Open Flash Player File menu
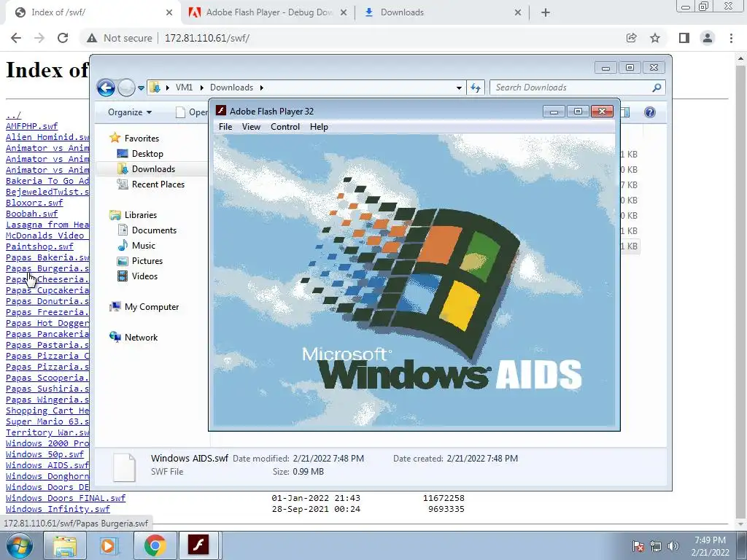The height and width of the screenshot is (560, 747). pos(225,127)
